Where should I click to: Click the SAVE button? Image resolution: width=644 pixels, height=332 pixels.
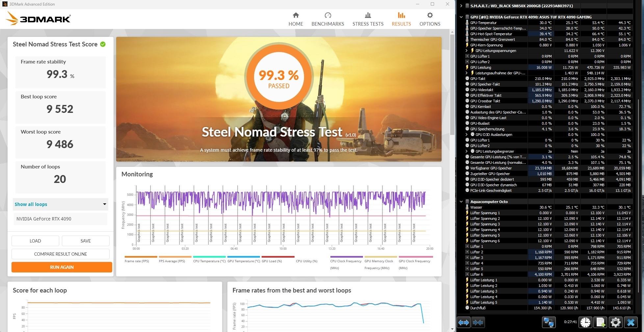[x=86, y=241]
